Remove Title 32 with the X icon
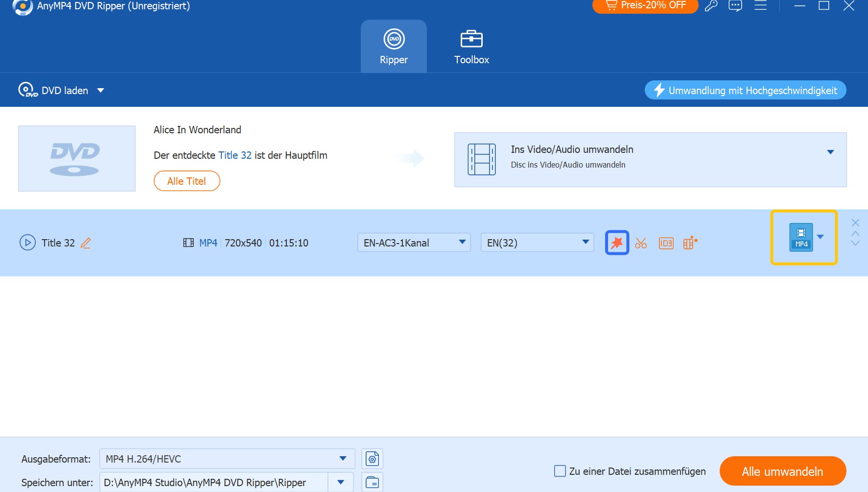Viewport: 868px width, 492px height. (x=855, y=223)
